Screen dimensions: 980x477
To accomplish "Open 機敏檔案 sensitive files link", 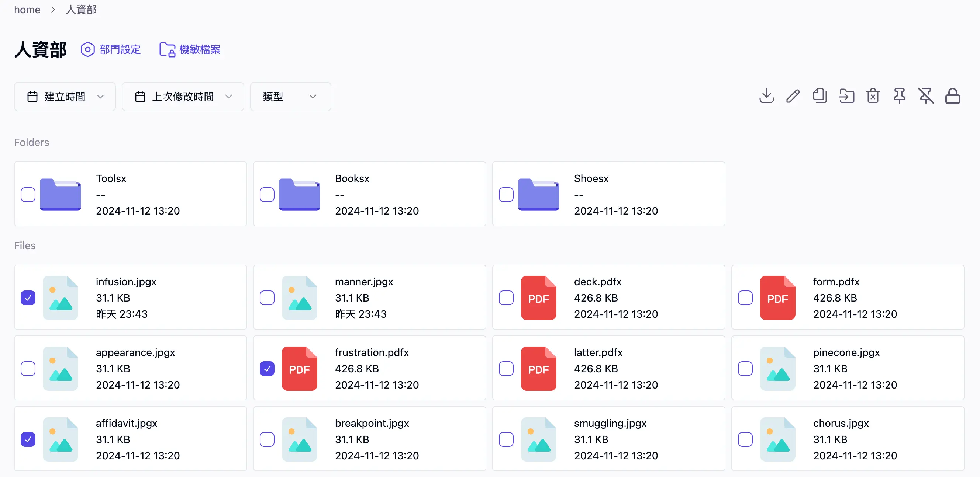I will coord(190,49).
